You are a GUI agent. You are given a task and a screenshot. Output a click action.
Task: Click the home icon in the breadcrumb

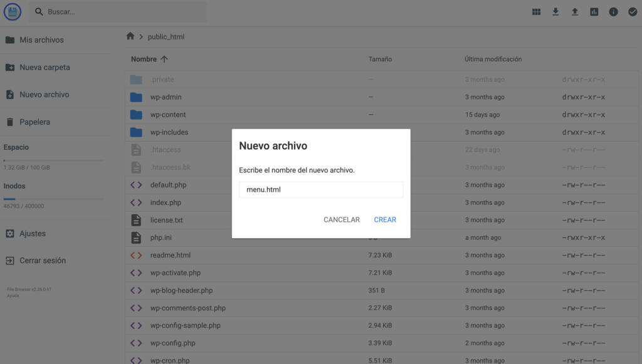click(130, 36)
